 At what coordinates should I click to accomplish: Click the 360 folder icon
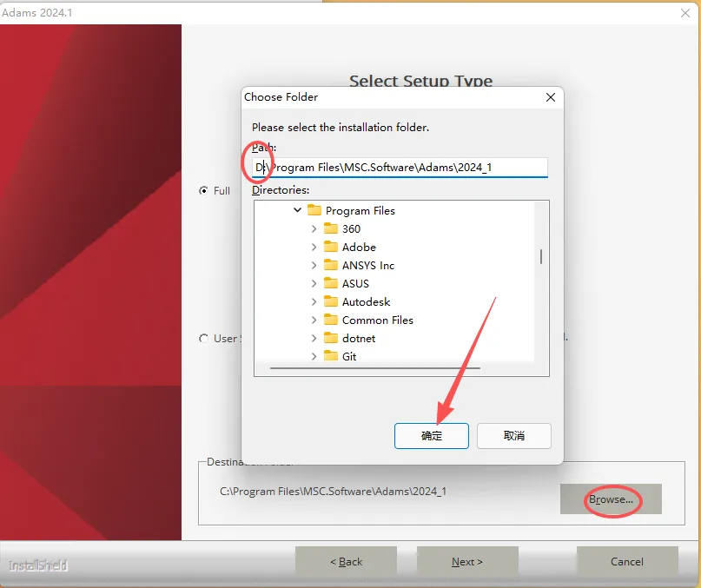click(x=331, y=228)
